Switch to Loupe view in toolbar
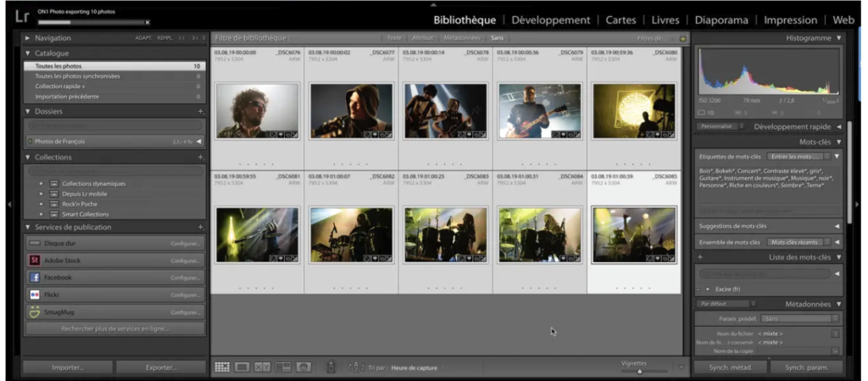 point(242,367)
